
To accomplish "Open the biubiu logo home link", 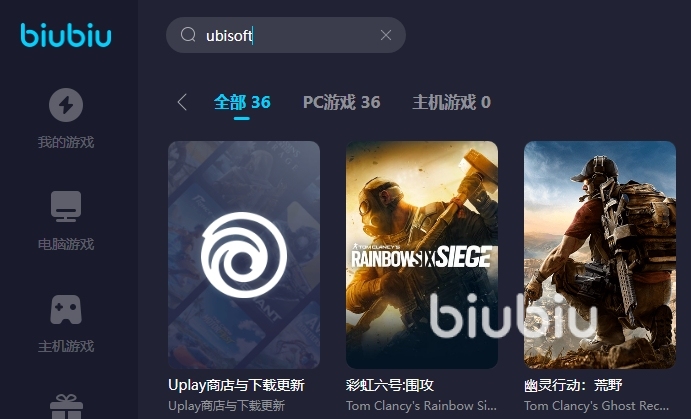I will tap(66, 35).
